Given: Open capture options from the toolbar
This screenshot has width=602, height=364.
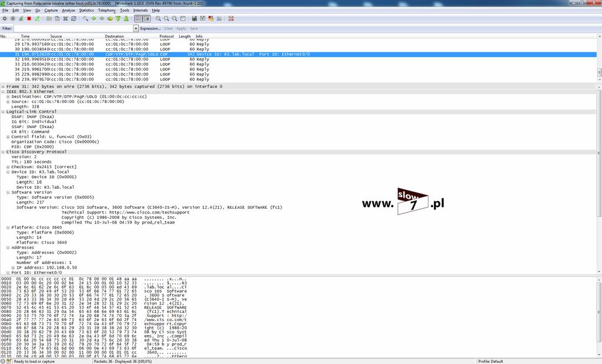Looking at the screenshot, I should coord(13,18).
